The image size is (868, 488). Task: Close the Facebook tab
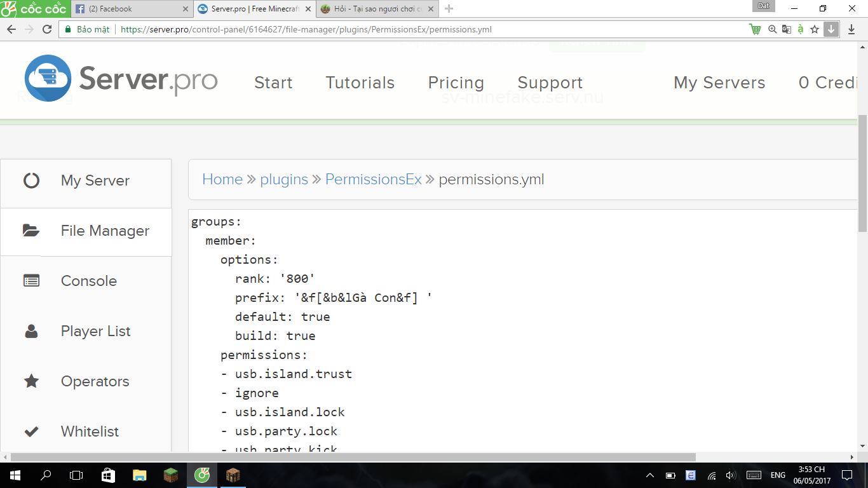coord(186,9)
